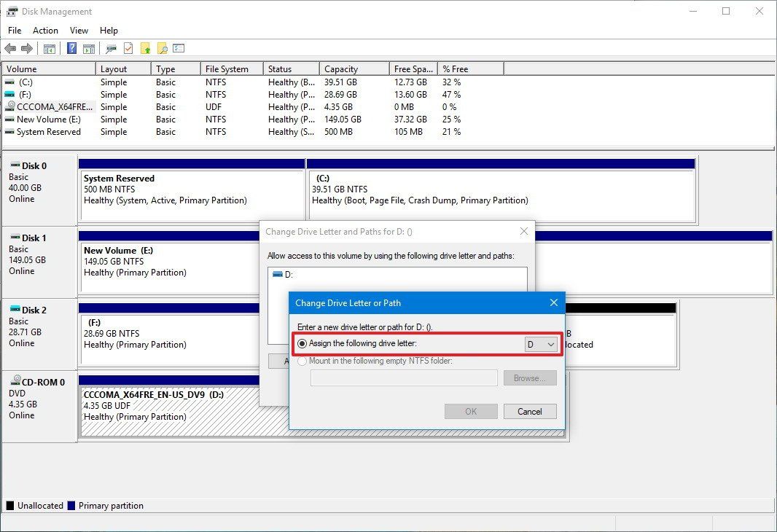
Task: Click the NTFS folder path input field
Action: point(403,378)
